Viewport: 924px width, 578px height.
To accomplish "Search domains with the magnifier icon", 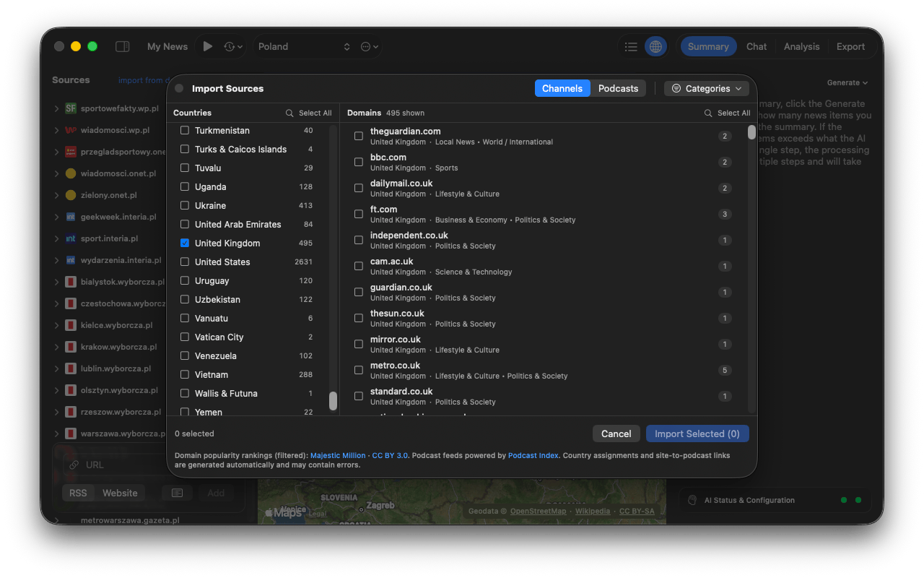I will (708, 113).
